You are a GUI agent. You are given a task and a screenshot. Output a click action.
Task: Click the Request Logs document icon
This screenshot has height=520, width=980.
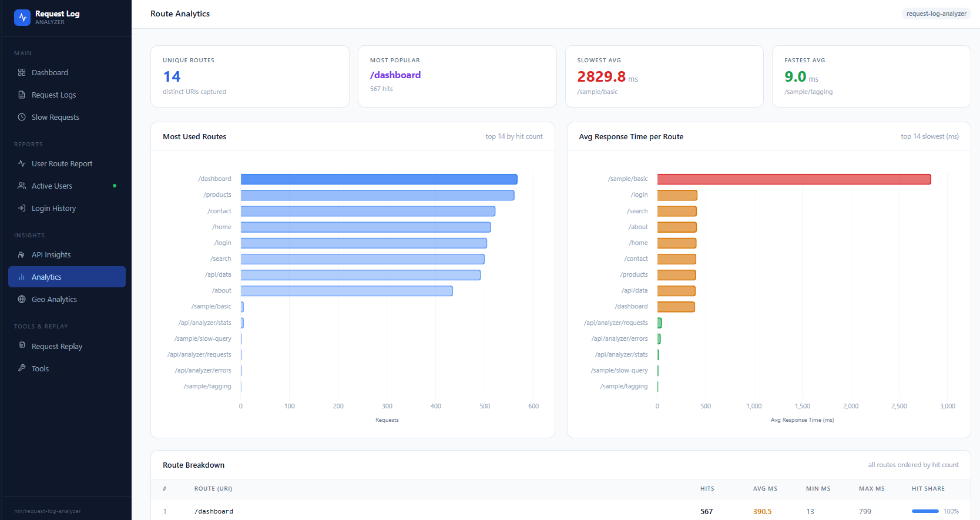point(22,95)
